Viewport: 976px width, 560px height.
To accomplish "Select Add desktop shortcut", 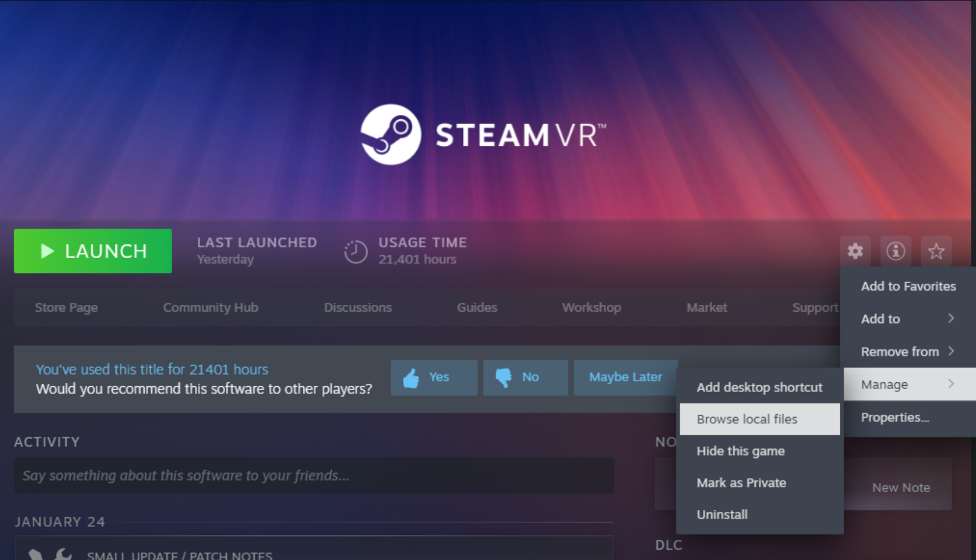I will pyautogui.click(x=759, y=387).
